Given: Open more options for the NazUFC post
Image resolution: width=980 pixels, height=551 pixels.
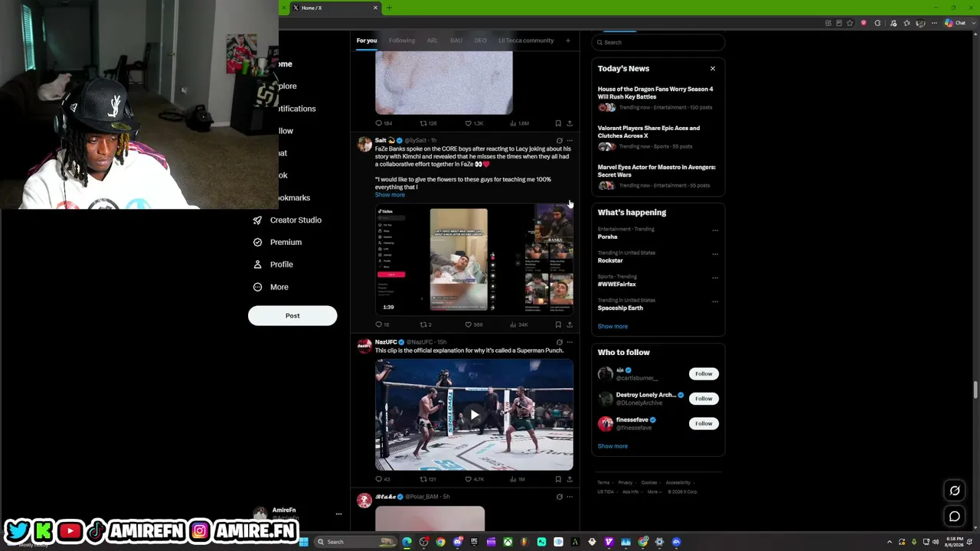Looking at the screenshot, I should [x=570, y=342].
